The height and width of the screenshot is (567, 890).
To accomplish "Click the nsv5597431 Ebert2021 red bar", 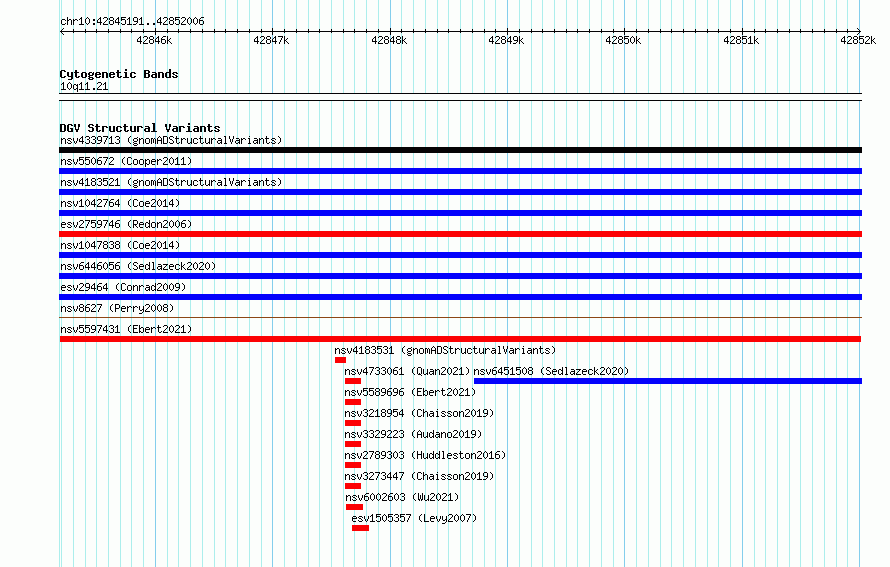I will click(x=460, y=339).
